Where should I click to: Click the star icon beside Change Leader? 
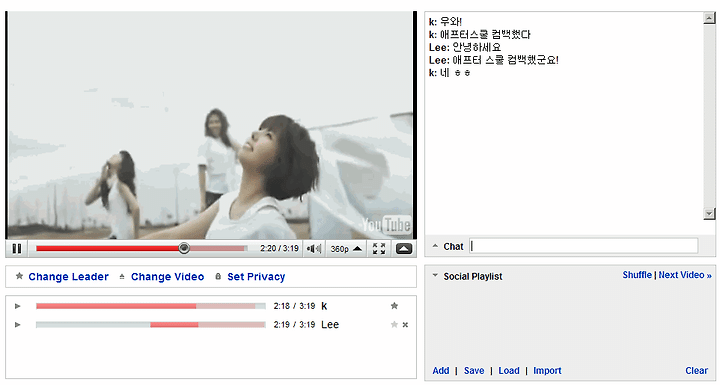19,276
